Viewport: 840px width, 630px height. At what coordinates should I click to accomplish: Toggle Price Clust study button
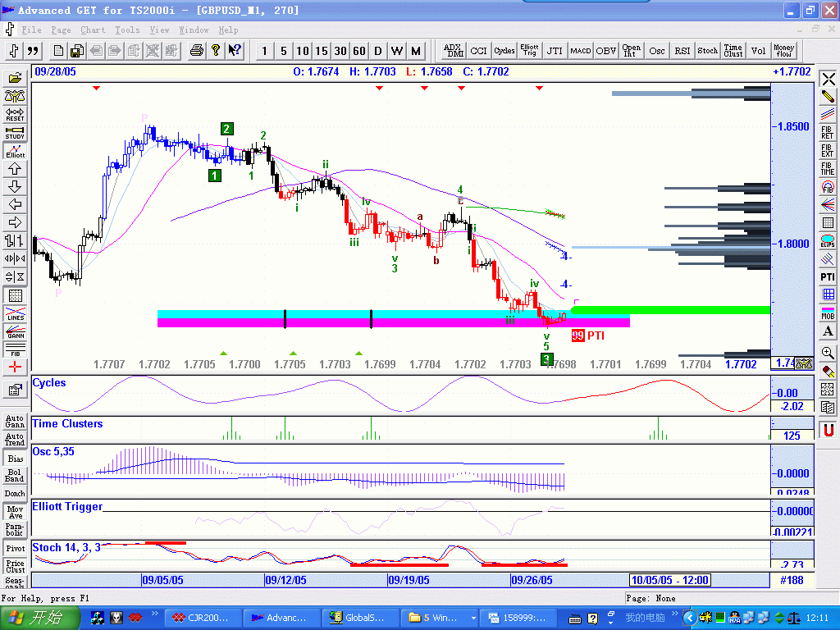15,566
